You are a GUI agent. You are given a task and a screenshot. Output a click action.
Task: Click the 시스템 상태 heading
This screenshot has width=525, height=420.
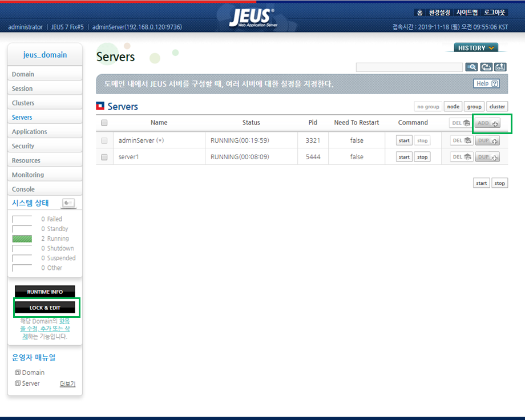click(30, 203)
